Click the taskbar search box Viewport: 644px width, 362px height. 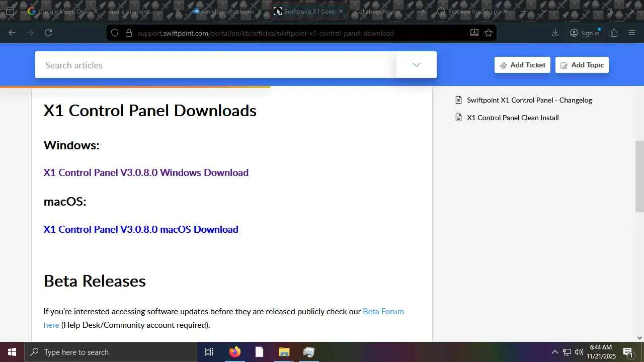tap(110, 352)
